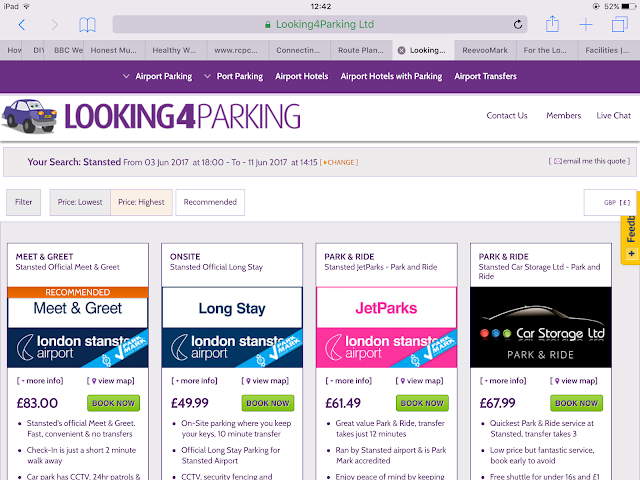The height and width of the screenshot is (480, 640).
Task: Click the Contact Us link
Action: (x=507, y=116)
